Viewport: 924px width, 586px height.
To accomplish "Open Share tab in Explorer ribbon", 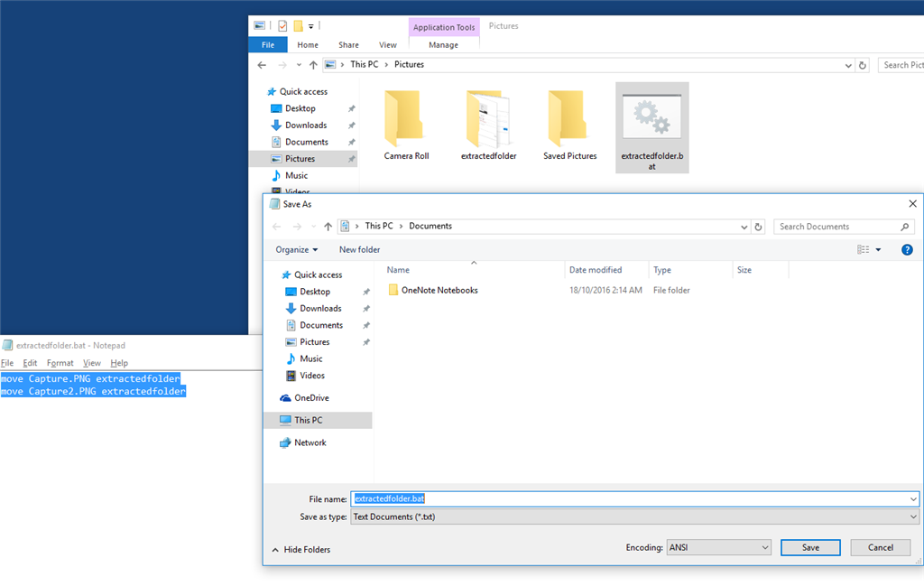I will point(348,45).
